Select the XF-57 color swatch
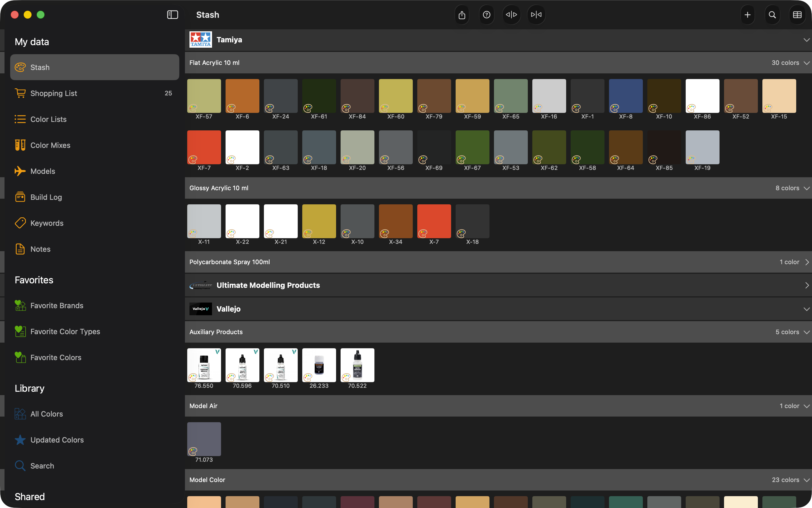The width and height of the screenshot is (812, 508). point(204,96)
